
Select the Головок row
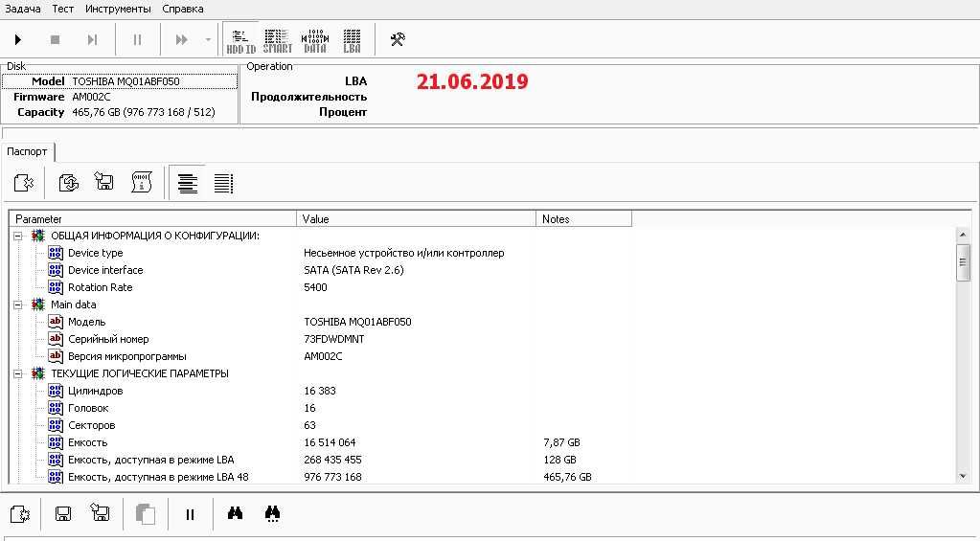[481, 408]
